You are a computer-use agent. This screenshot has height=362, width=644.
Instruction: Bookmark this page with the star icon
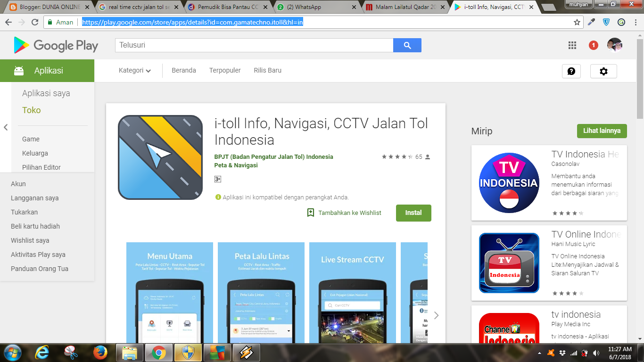[x=577, y=22]
